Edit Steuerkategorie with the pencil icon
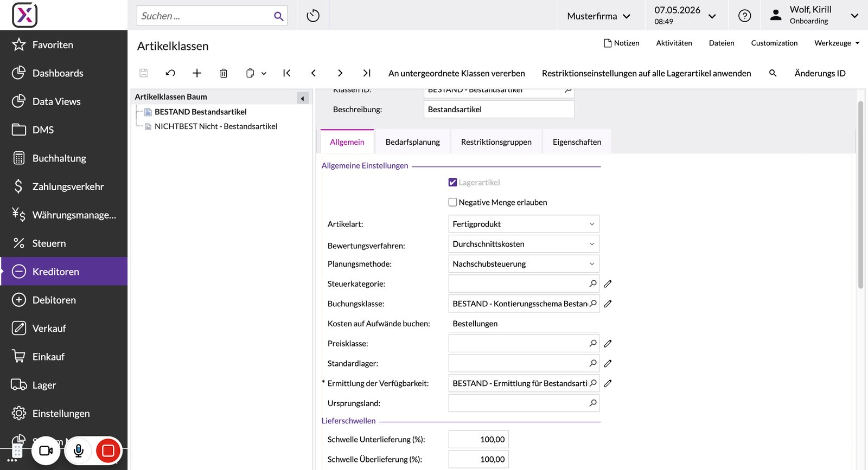Screen dimensions: 868x470 click(608, 284)
